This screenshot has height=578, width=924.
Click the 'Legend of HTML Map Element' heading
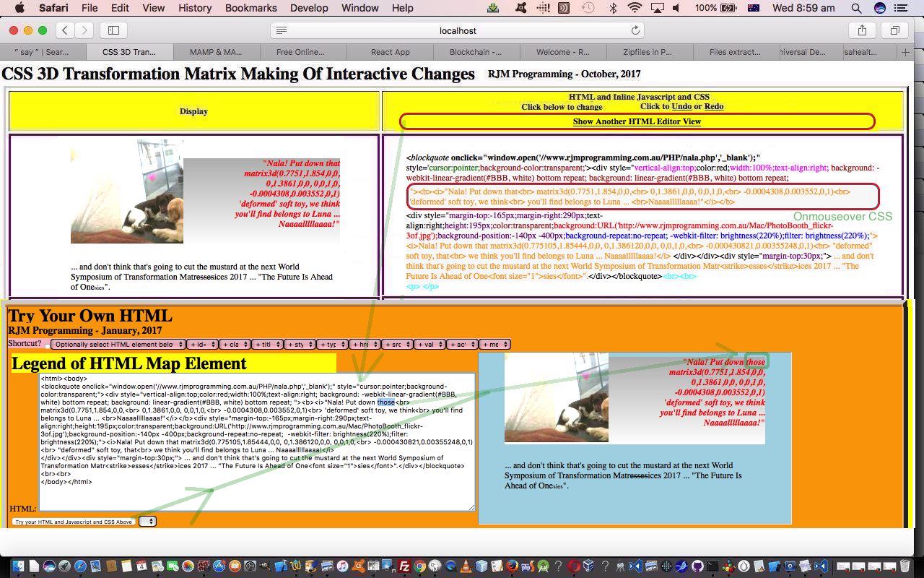[x=128, y=363]
